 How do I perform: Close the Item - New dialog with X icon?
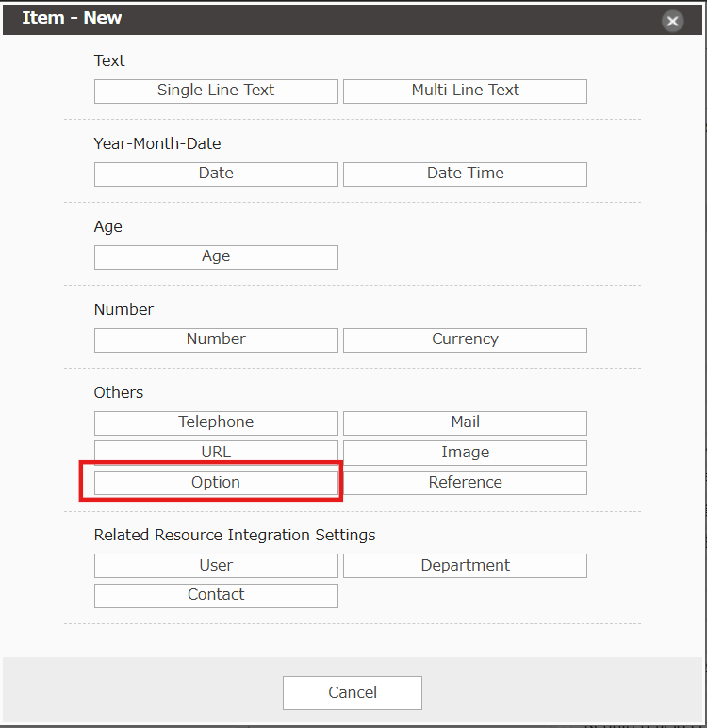click(x=672, y=21)
